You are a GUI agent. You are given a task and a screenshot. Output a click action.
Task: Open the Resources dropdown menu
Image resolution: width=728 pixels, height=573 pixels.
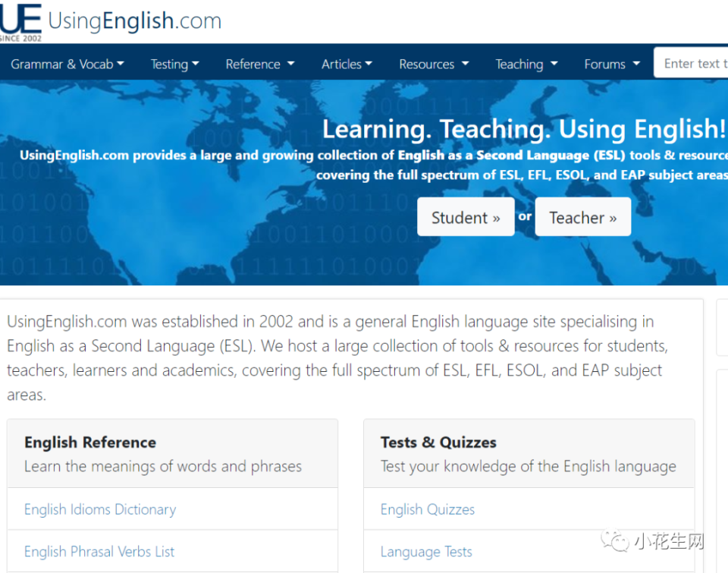[434, 65]
